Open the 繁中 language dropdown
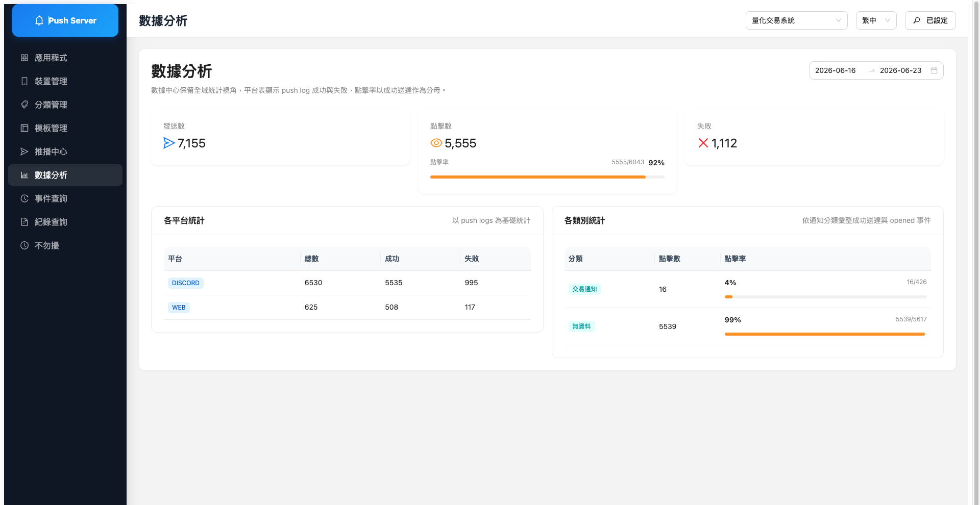 876,20
